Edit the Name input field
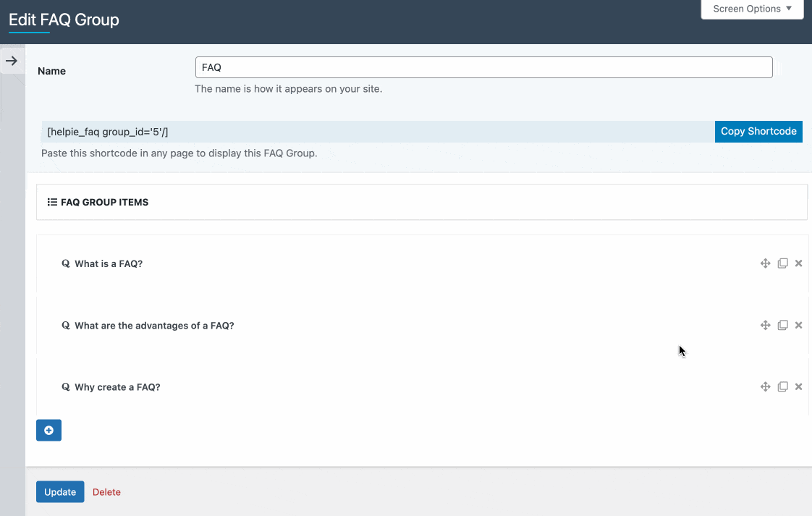 (483, 67)
